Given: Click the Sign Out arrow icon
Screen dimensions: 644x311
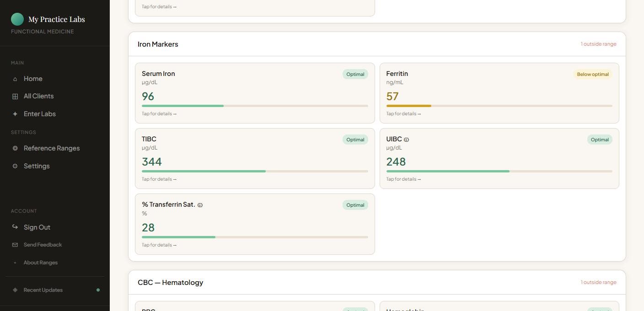Looking at the screenshot, I should (15, 227).
